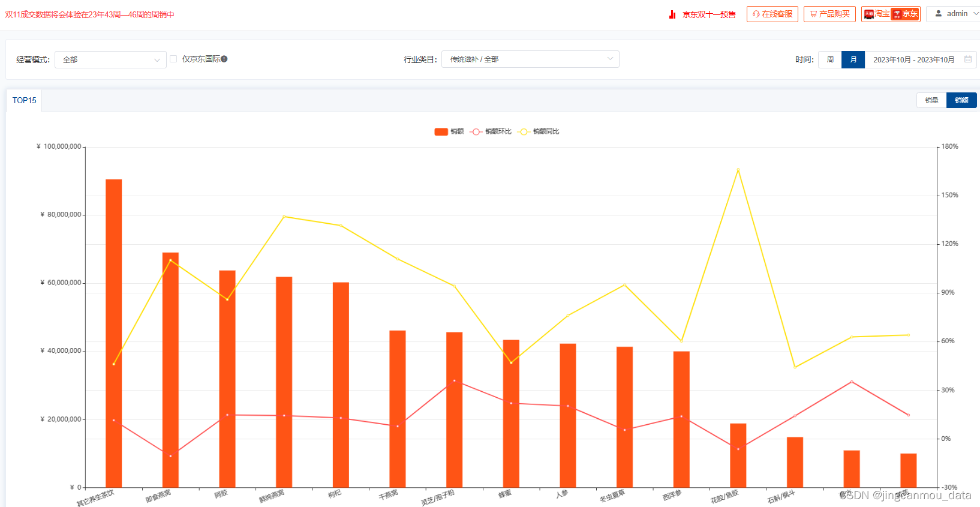Switch chart metric to 销量
This screenshot has height=507, width=980.
tap(931, 100)
